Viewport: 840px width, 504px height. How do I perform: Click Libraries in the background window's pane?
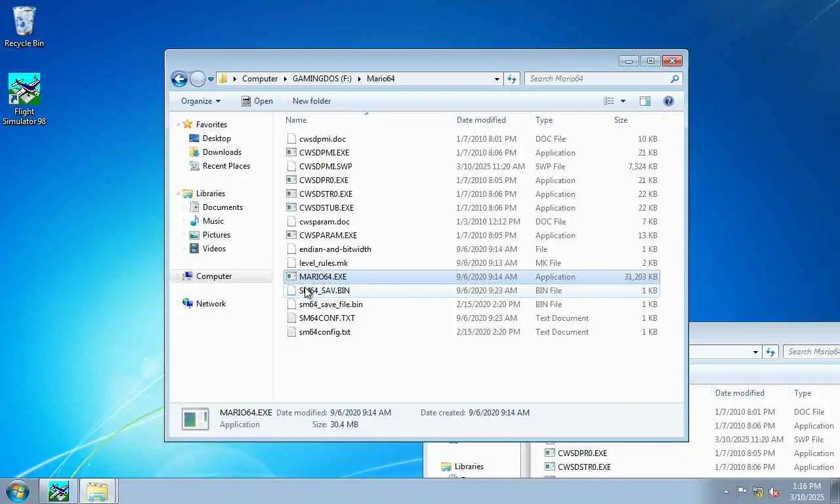click(469, 467)
